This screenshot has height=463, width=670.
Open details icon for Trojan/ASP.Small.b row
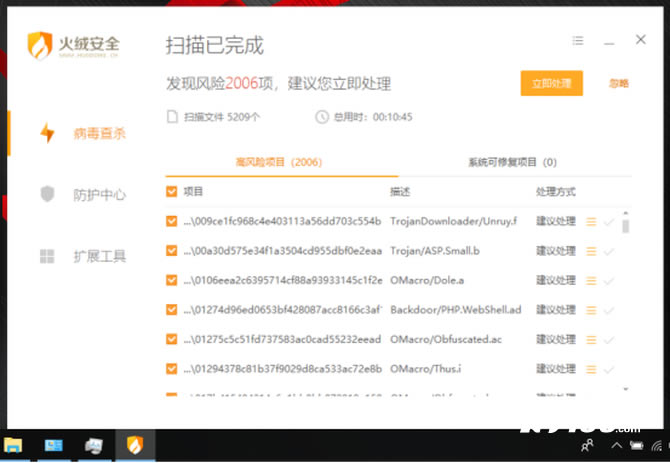591,251
